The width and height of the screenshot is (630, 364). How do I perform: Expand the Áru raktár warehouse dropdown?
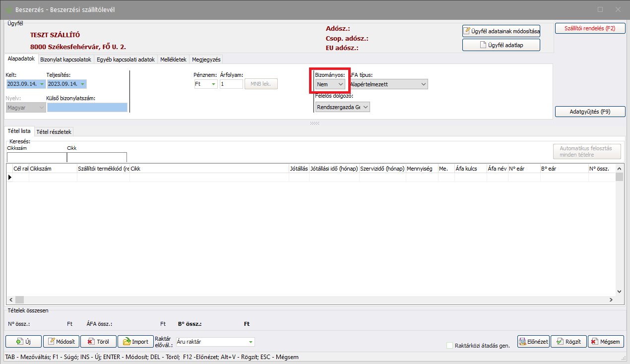click(251, 342)
